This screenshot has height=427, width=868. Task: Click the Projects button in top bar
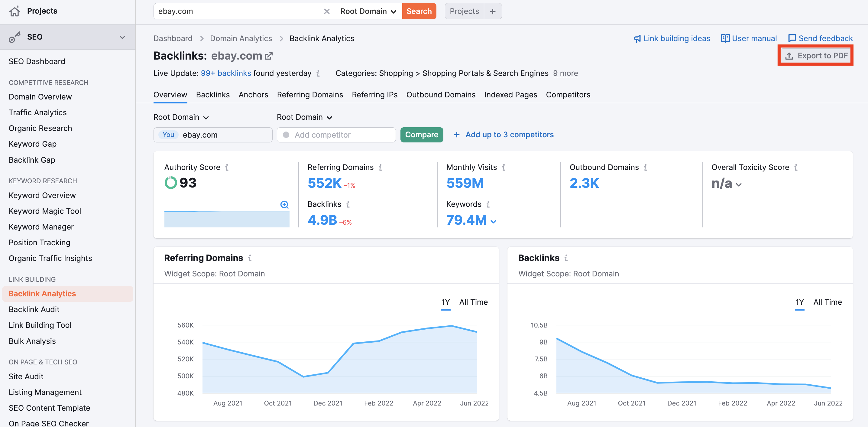[x=464, y=11]
